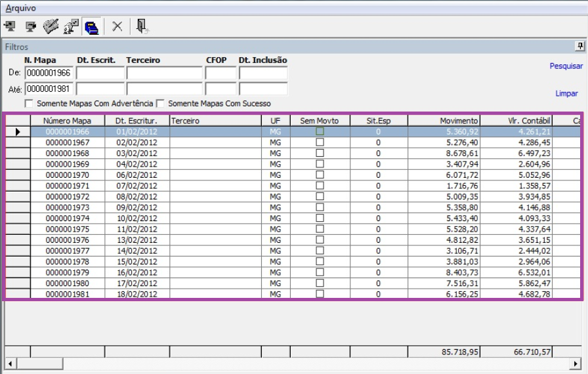Enable Somente Mapas Com Advertência checkbox
This screenshot has width=588, height=374.
29,104
